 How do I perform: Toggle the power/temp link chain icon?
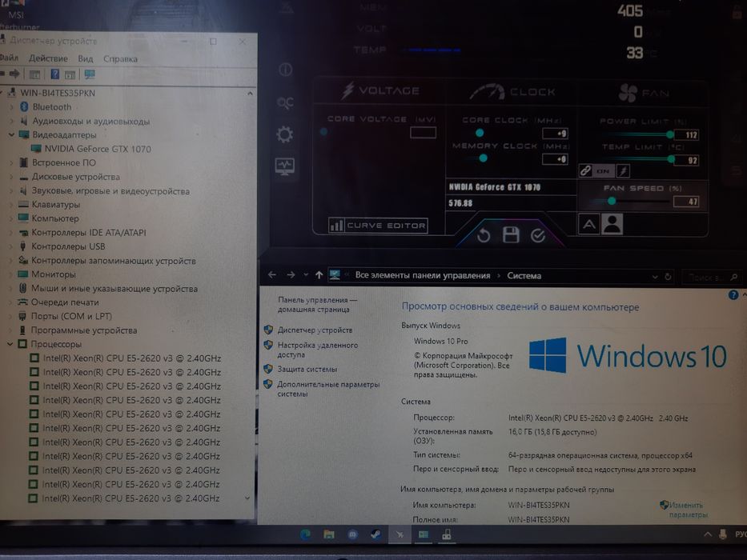click(585, 170)
